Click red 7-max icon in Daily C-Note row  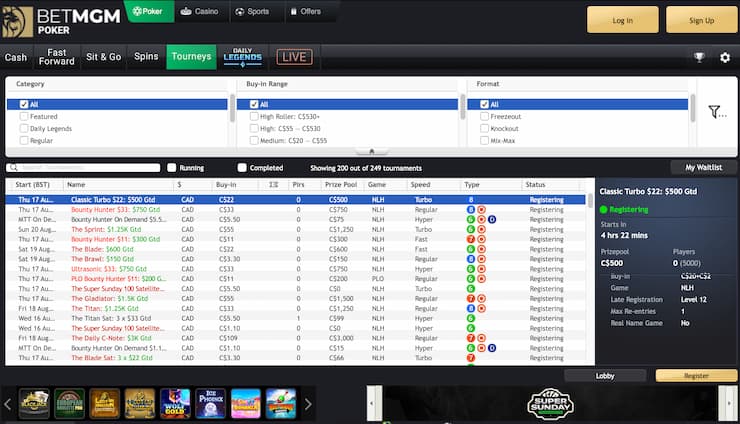471,338
